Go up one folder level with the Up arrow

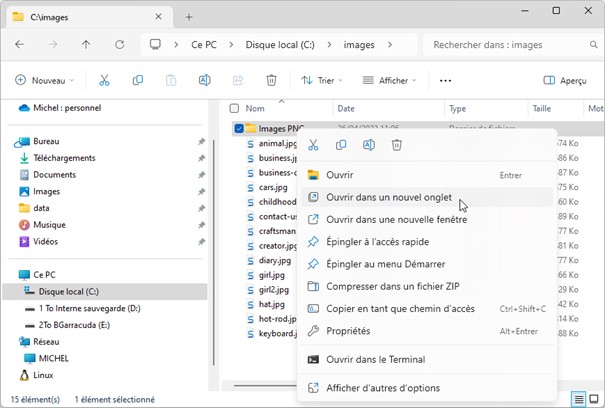click(86, 45)
